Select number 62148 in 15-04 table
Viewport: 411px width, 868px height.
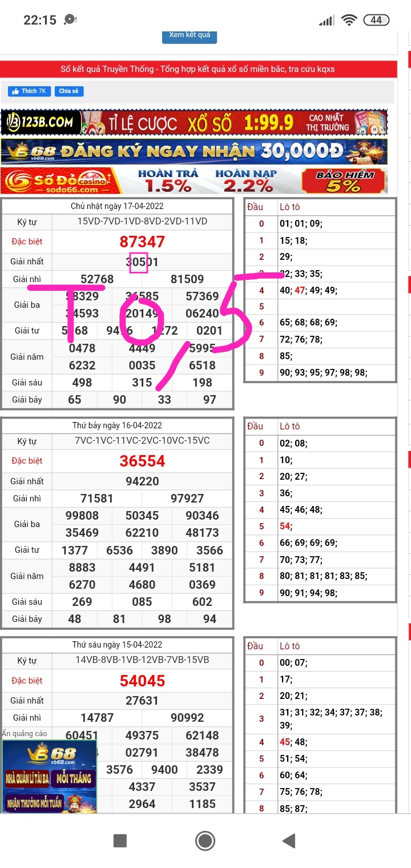pyautogui.click(x=203, y=736)
